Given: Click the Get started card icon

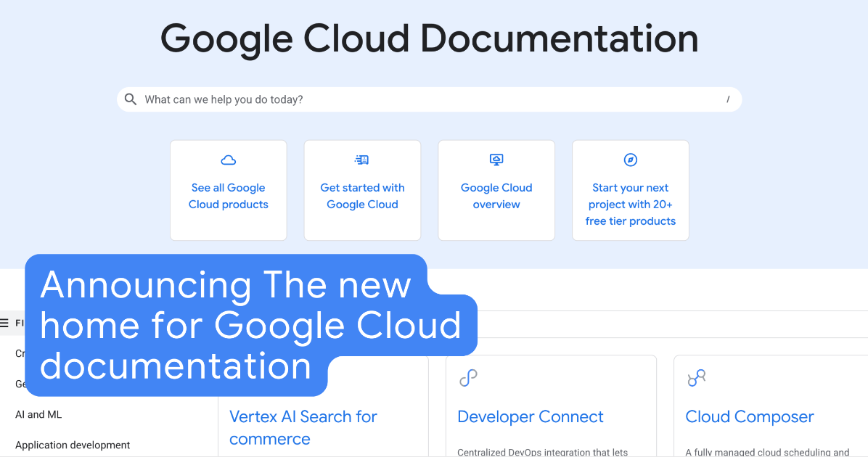Looking at the screenshot, I should pos(362,160).
